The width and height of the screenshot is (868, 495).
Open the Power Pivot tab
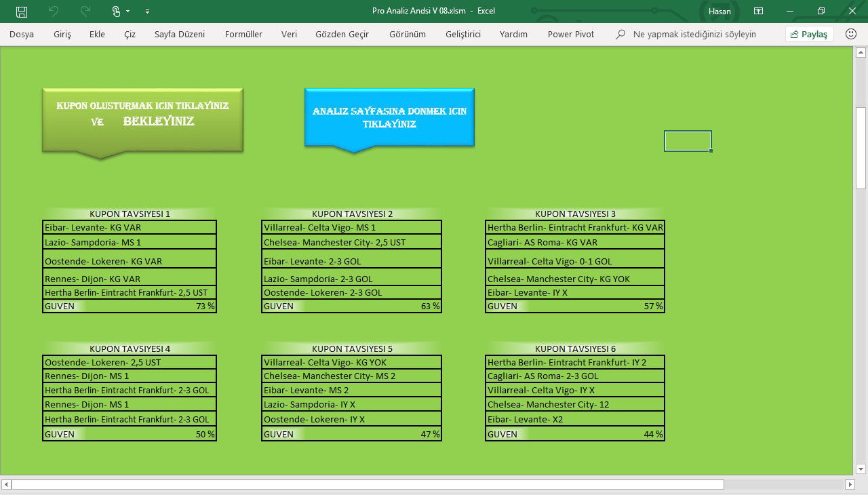click(x=571, y=34)
